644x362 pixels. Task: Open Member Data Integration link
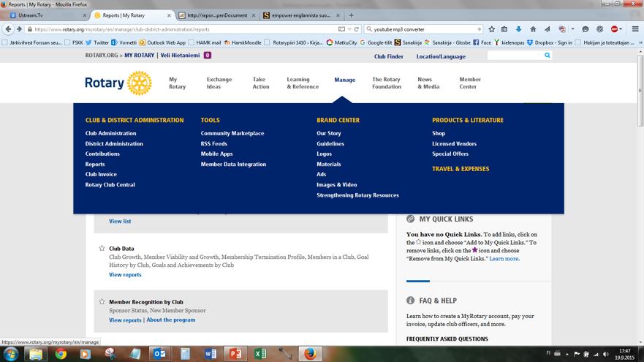[x=233, y=164]
